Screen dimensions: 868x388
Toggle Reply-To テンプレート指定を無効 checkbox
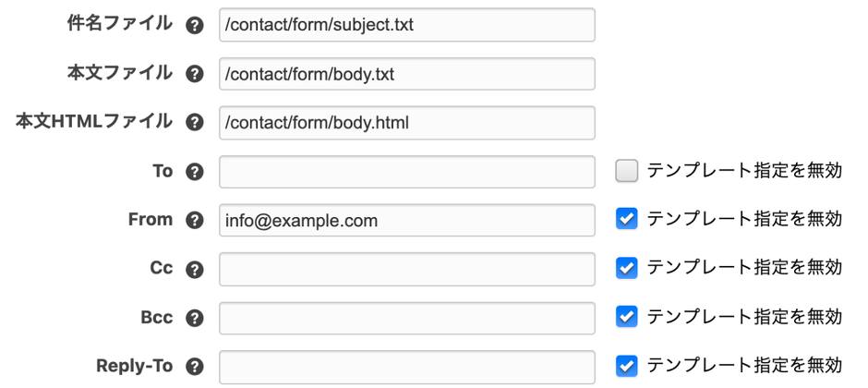[x=627, y=365]
